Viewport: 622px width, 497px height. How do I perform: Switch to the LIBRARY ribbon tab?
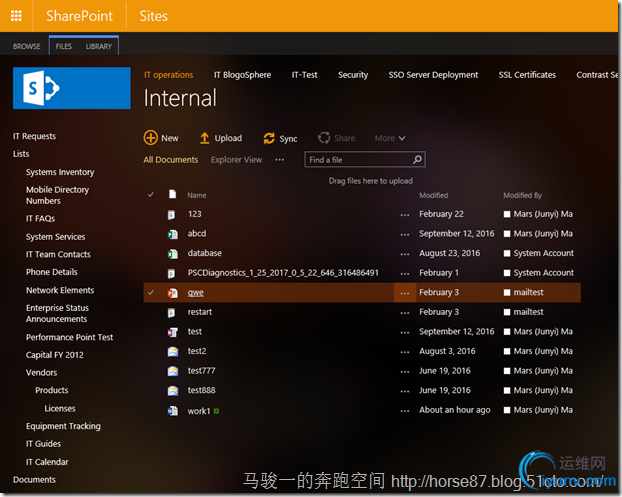pos(99,46)
